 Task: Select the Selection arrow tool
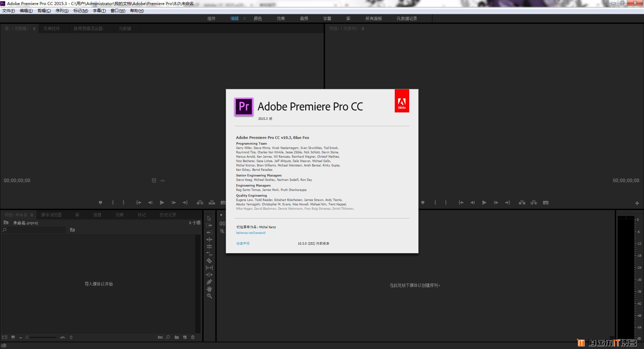(x=209, y=218)
